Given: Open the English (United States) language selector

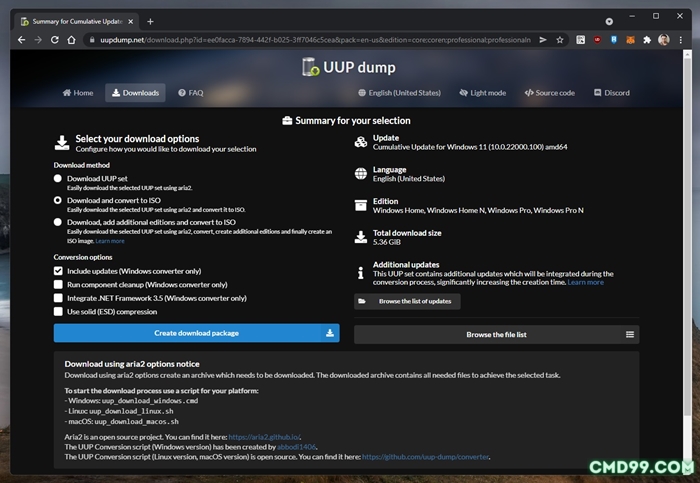Looking at the screenshot, I should point(399,93).
